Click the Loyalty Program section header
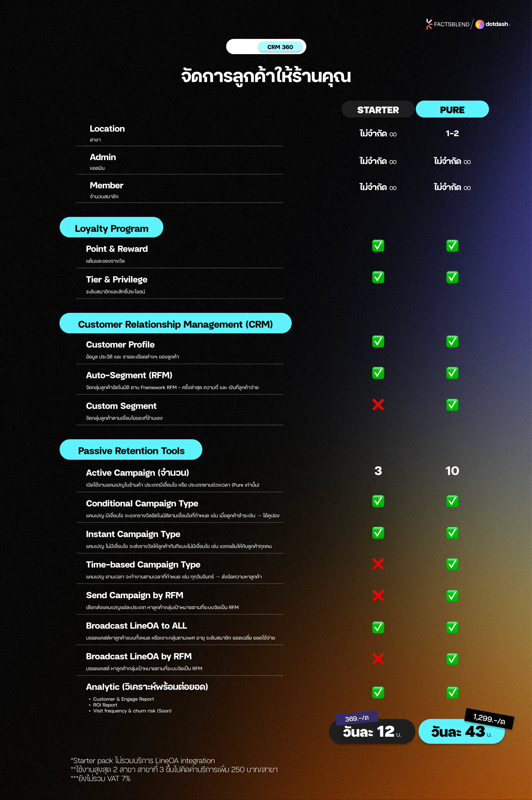The width and height of the screenshot is (532, 800). 111,228
